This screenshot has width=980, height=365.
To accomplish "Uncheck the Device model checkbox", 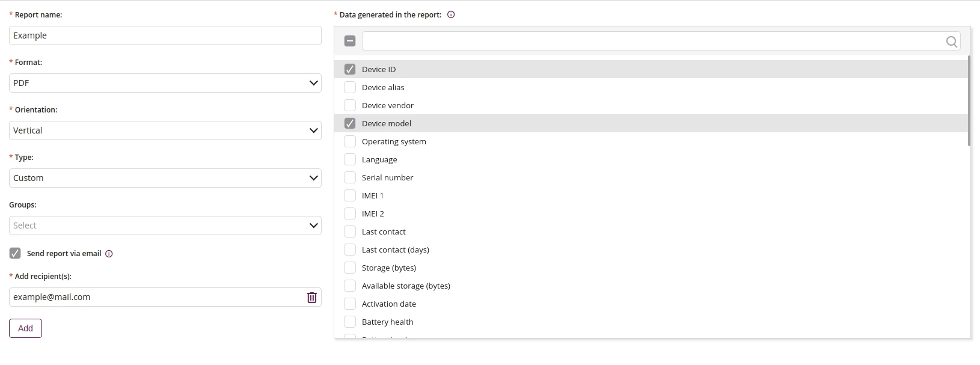I will tap(350, 123).
